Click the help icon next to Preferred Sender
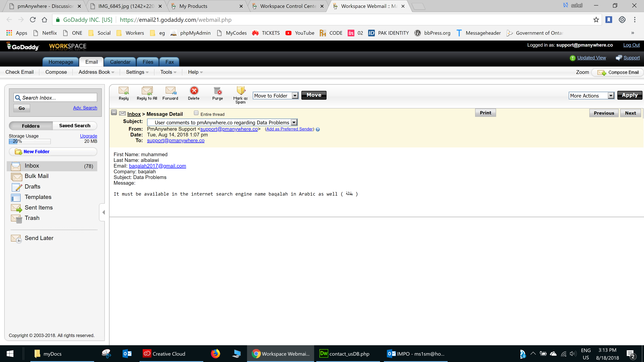 318,129
